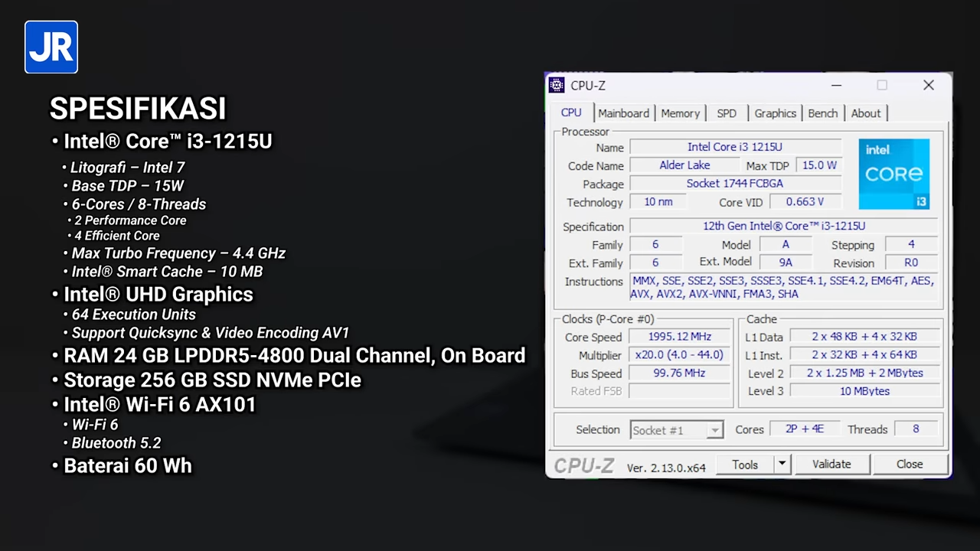Click the Max Turbo Frequency 4.4 GHz line
980x551 pixels.
pos(178,253)
